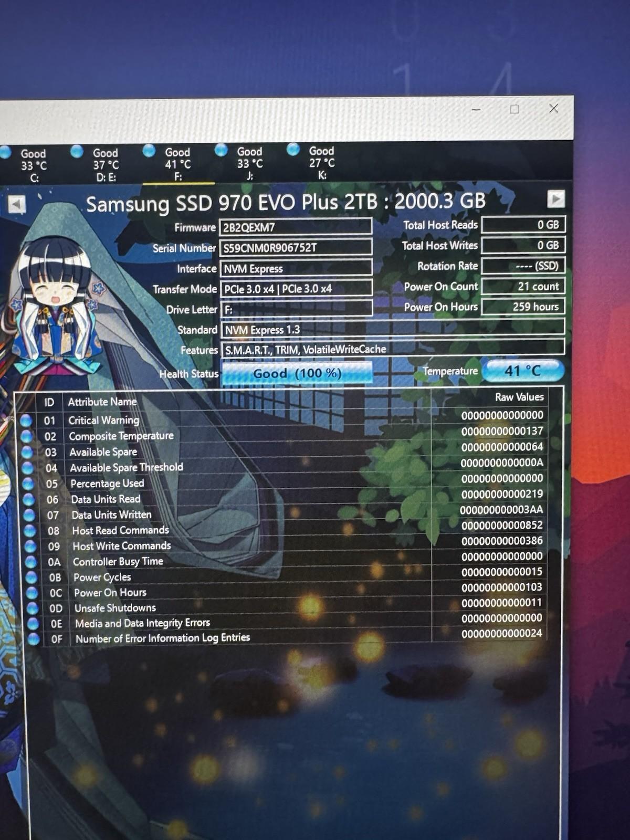This screenshot has width=630, height=840.
Task: Click the status icon of Data Units Written
Action: point(29,515)
